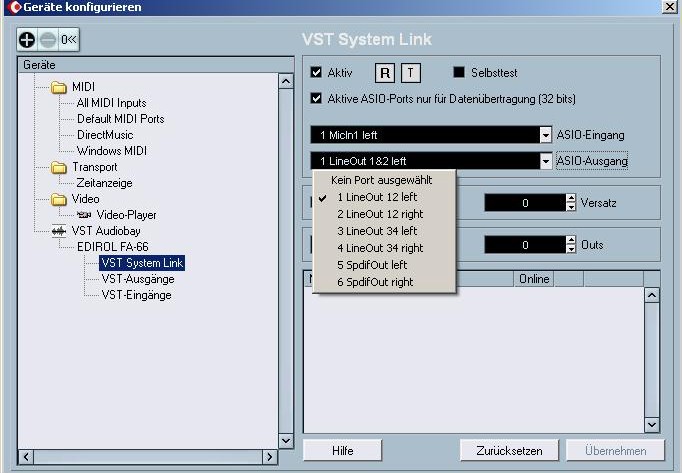Increase the Outs value with up arrow
This screenshot has width=682, height=473.
tap(571, 240)
